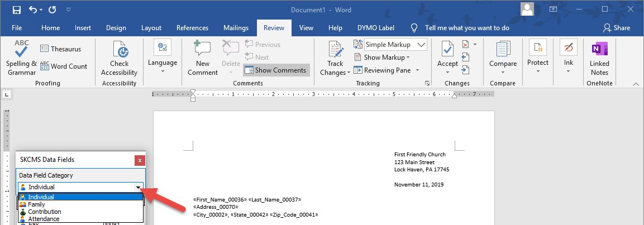644x225 pixels.
Task: Click Tell me what you want to do
Action: click(x=467, y=28)
